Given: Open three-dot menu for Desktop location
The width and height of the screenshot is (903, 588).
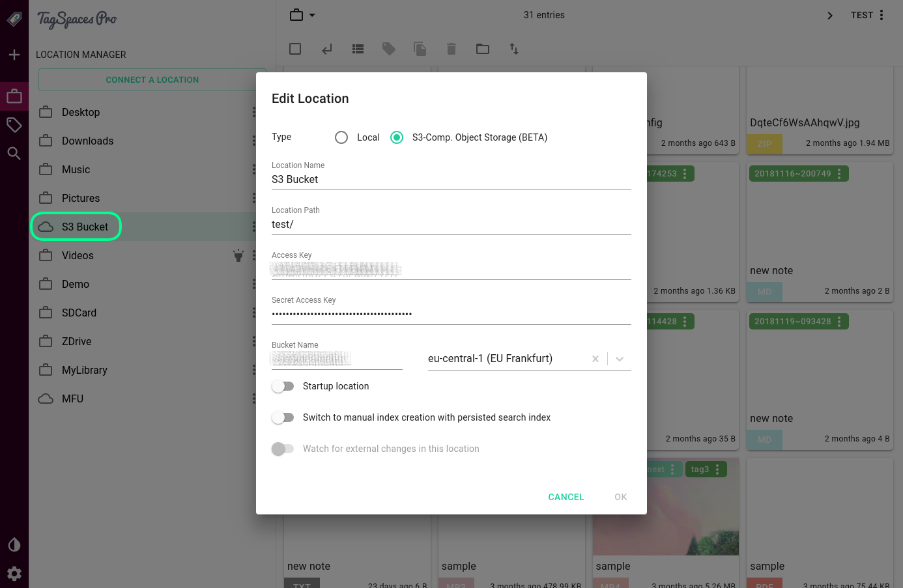Looking at the screenshot, I should [x=253, y=112].
